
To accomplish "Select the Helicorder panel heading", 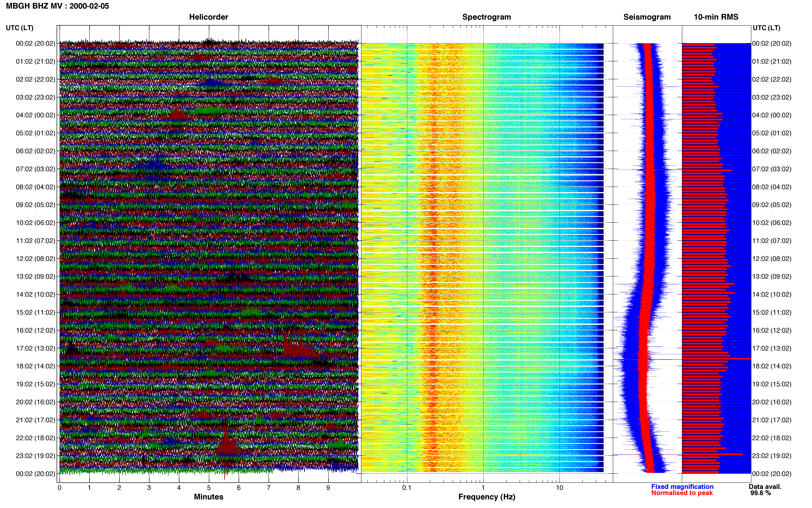I will [x=209, y=17].
